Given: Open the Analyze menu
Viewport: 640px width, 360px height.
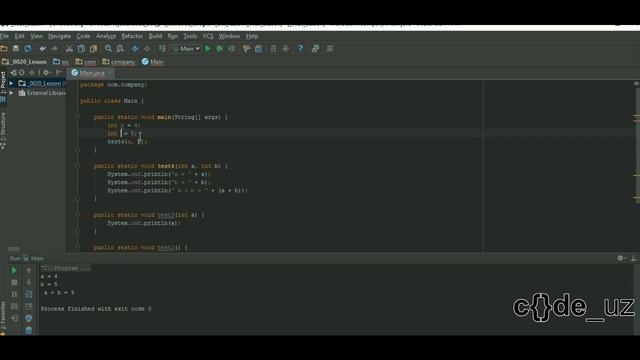Looking at the screenshot, I should pyautogui.click(x=106, y=36).
